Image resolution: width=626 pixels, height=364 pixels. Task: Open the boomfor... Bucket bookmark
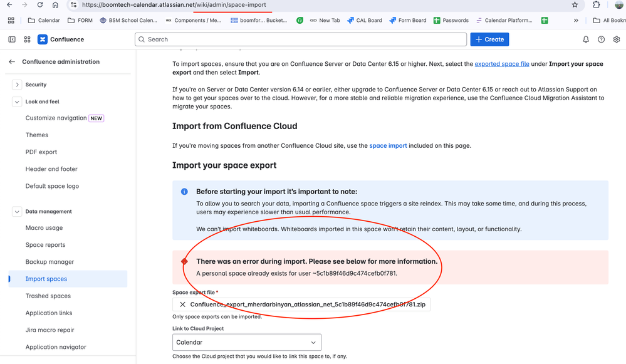[x=259, y=20]
